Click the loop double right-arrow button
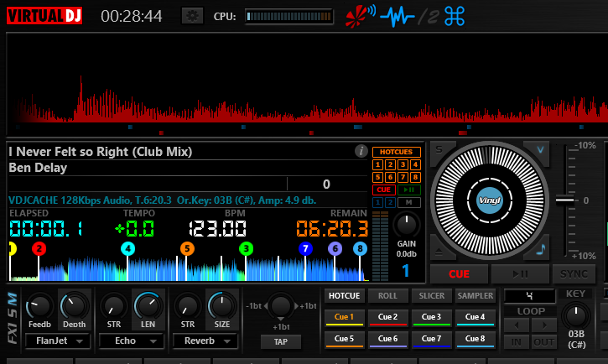 [544, 325]
